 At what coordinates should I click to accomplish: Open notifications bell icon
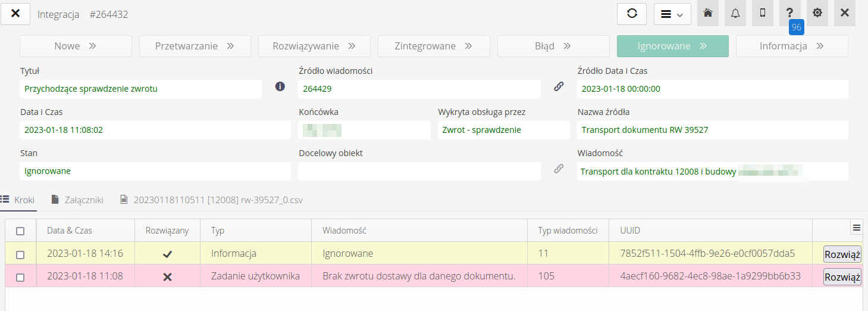coord(735,14)
